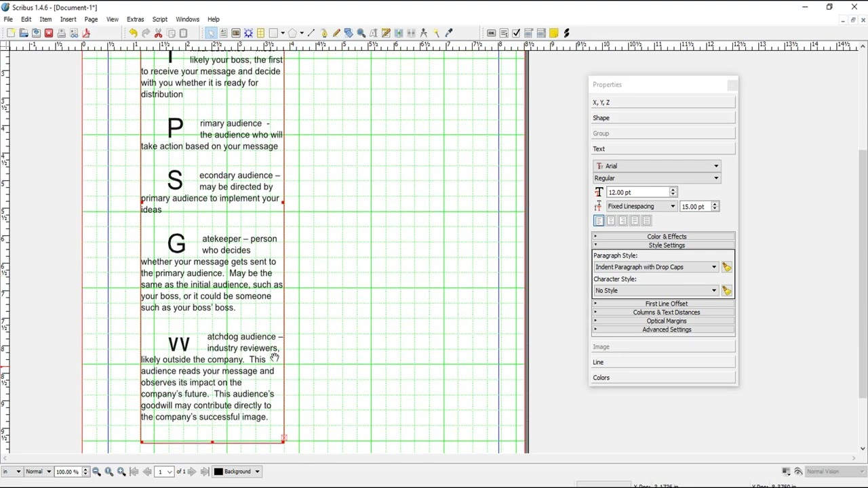Image resolution: width=868 pixels, height=488 pixels.
Task: Click the red Close document icon
Action: 49,33
